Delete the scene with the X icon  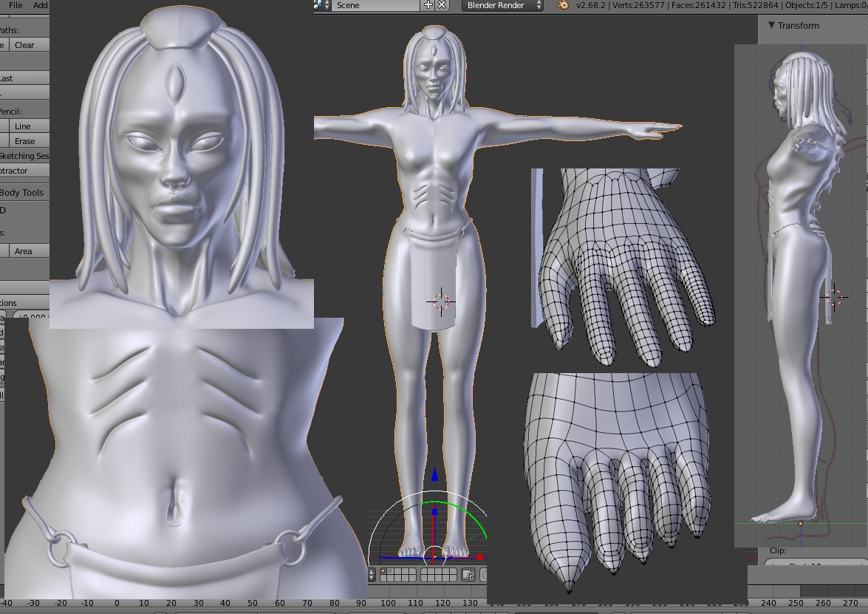(x=442, y=5)
